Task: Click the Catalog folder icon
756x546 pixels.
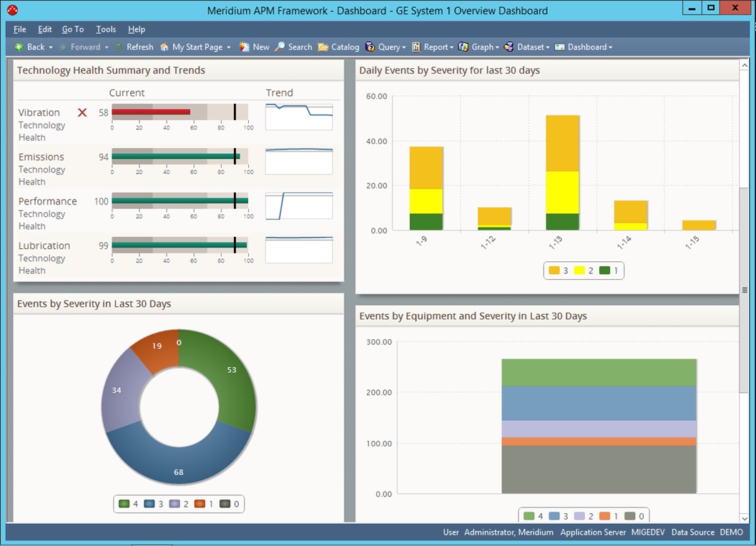Action: [323, 47]
